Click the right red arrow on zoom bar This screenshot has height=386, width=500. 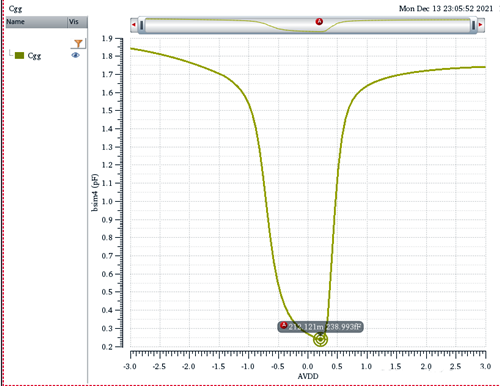pos(481,25)
